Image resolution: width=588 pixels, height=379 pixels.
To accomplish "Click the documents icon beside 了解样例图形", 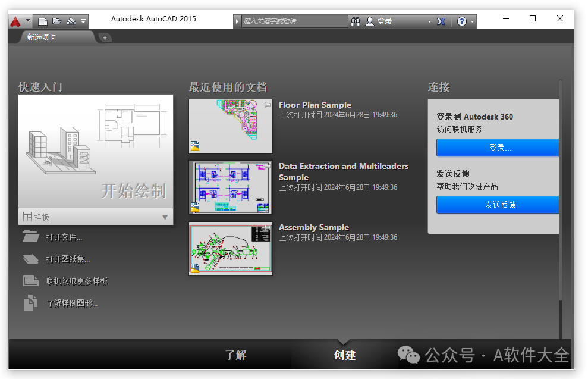I will tap(30, 303).
